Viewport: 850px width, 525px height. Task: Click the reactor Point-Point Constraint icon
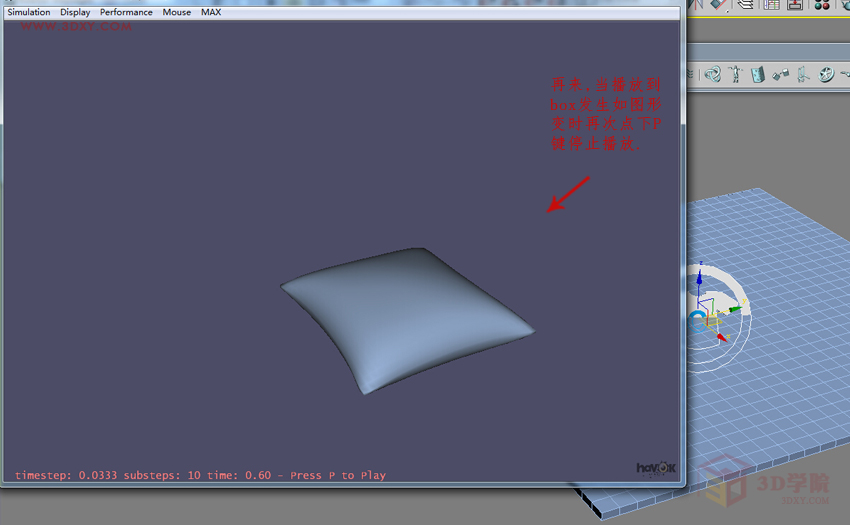[x=781, y=74]
